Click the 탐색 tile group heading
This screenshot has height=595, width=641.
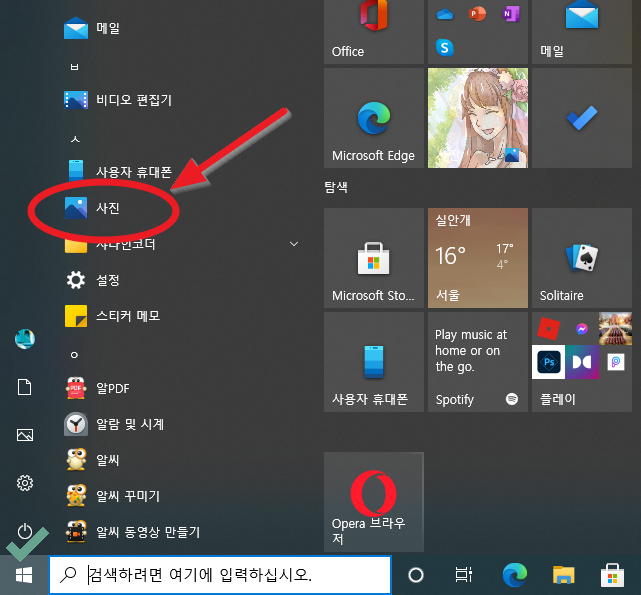336,187
